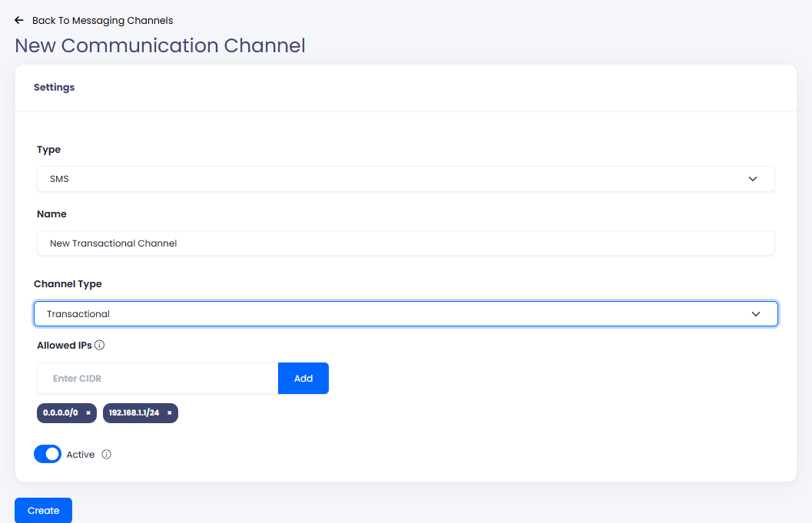The image size is (812, 523).
Task: Click the 'New Communication Channel' page title
Action: (x=160, y=45)
